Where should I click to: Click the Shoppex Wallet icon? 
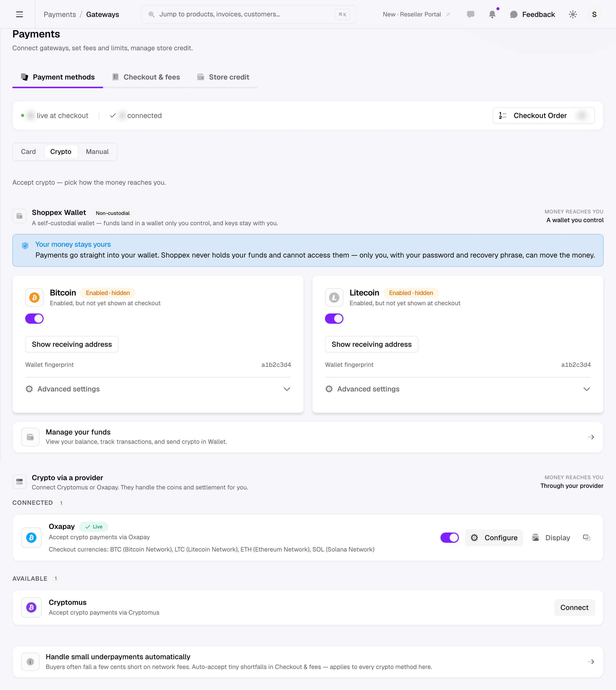pyautogui.click(x=19, y=216)
